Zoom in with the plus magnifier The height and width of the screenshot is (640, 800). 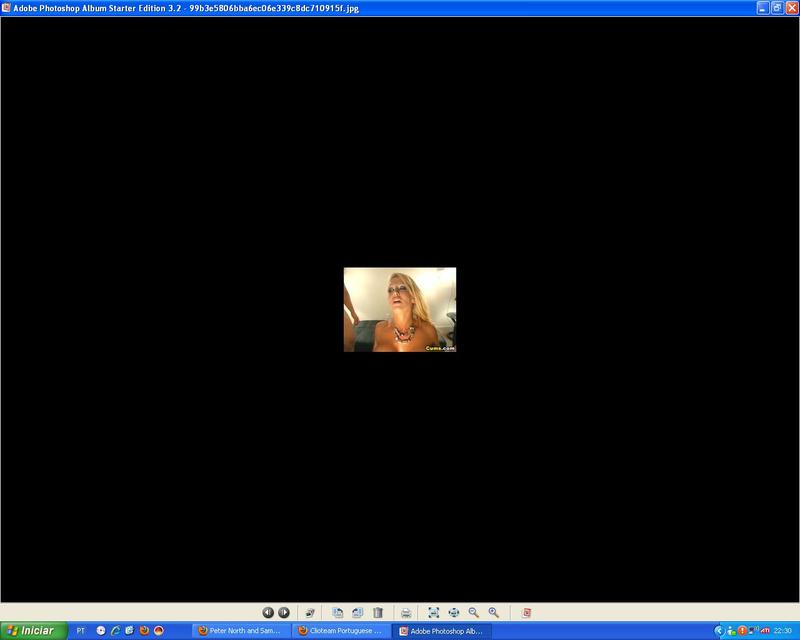[x=493, y=612]
